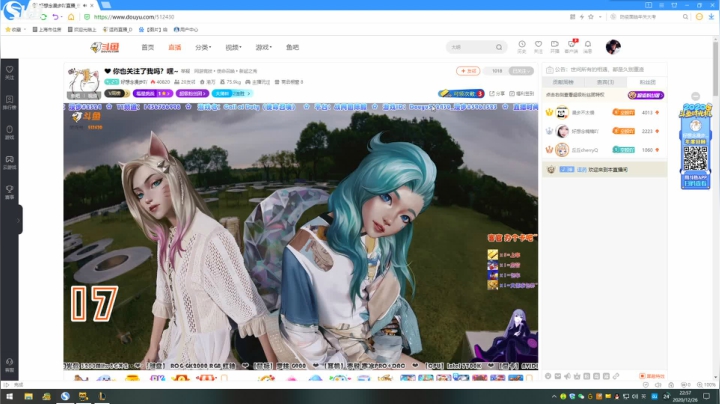Open the Windows notification center icon
This screenshot has width=720, height=404.
point(706,396)
